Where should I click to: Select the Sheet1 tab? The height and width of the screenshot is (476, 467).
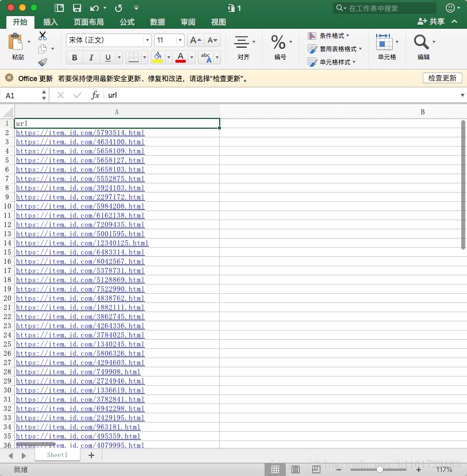tap(58, 455)
